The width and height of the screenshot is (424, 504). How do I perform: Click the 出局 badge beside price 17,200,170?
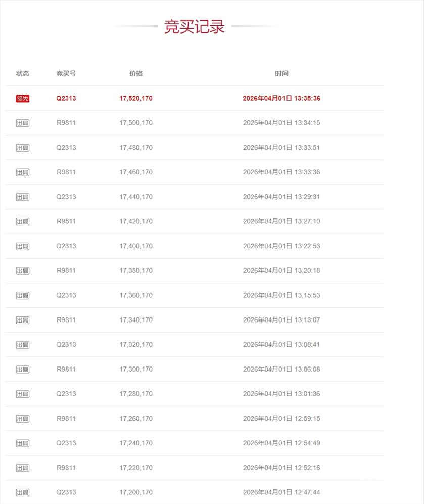(x=23, y=492)
